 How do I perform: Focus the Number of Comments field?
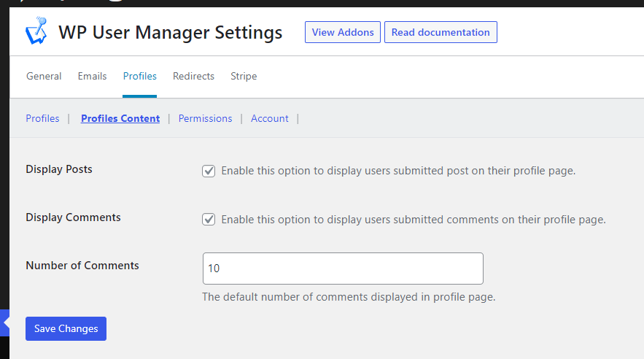(x=343, y=269)
